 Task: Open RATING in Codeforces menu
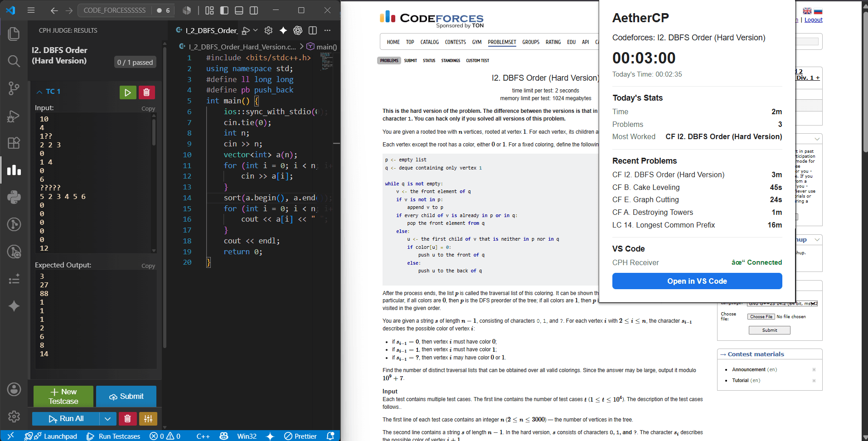click(x=553, y=42)
